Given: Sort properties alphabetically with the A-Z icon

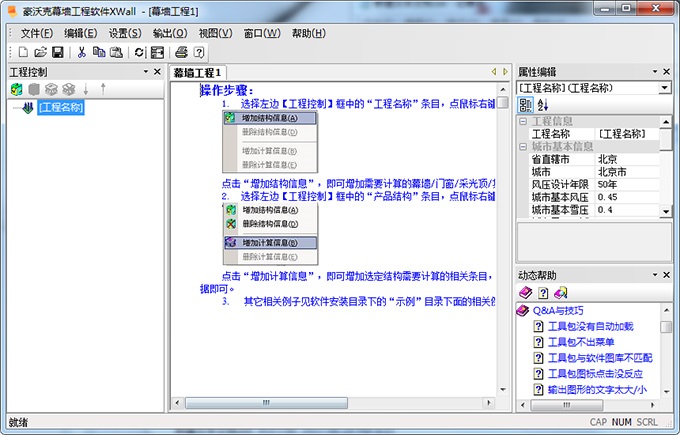Looking at the screenshot, I should point(543,106).
